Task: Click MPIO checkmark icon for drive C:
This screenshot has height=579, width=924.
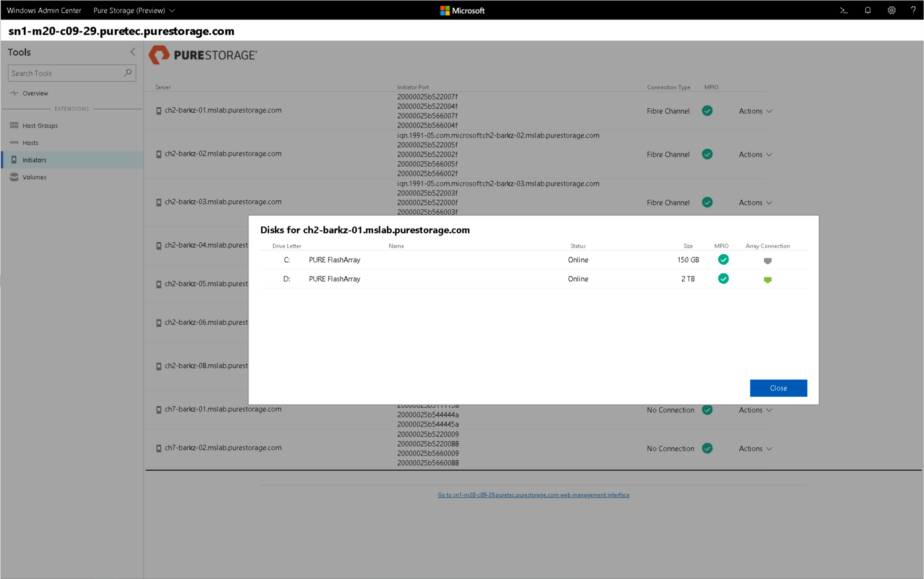Action: (x=722, y=259)
